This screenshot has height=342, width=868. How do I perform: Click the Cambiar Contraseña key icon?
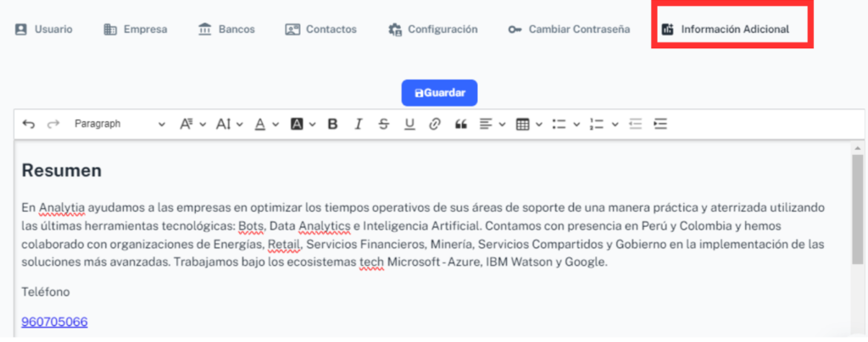point(515,30)
